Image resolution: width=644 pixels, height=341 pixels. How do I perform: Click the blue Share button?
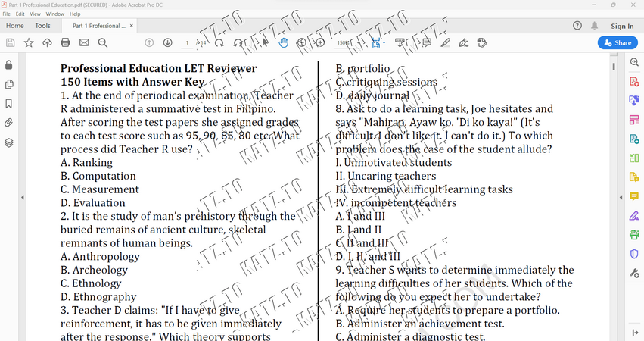(x=618, y=42)
